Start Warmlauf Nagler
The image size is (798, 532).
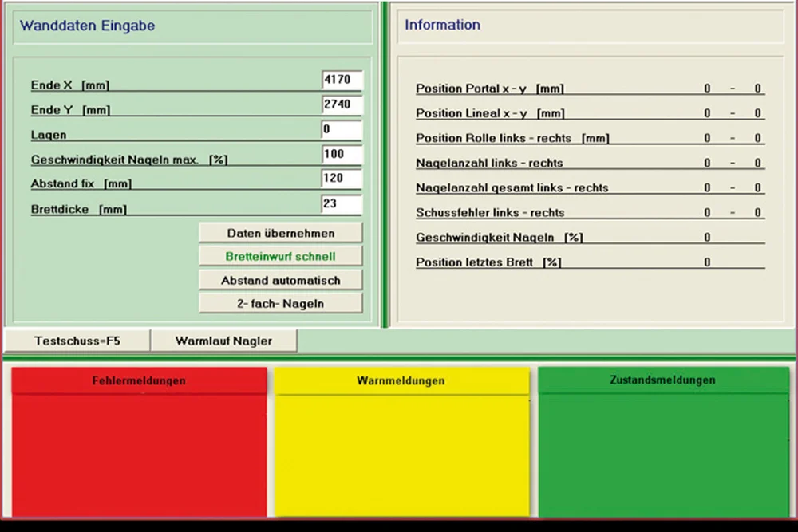223,341
